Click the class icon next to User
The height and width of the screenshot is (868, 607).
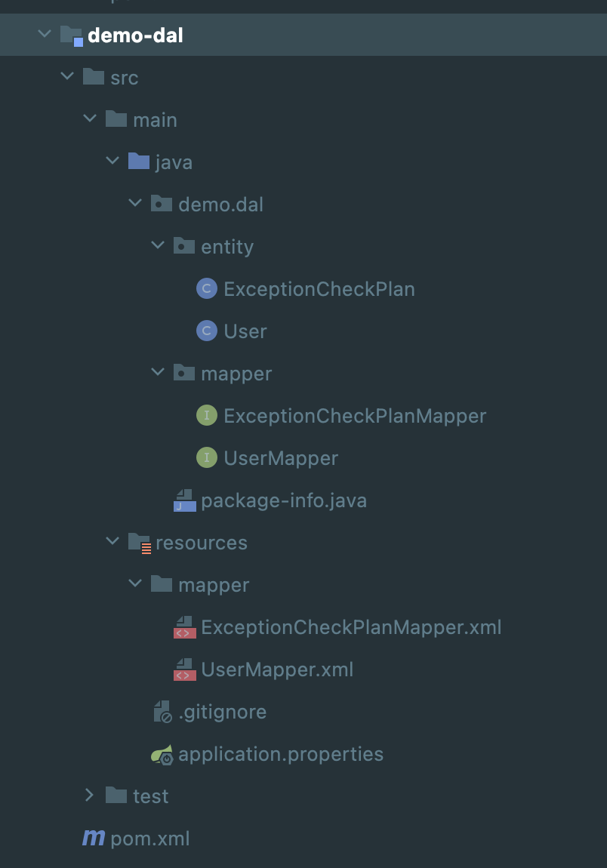coord(206,331)
